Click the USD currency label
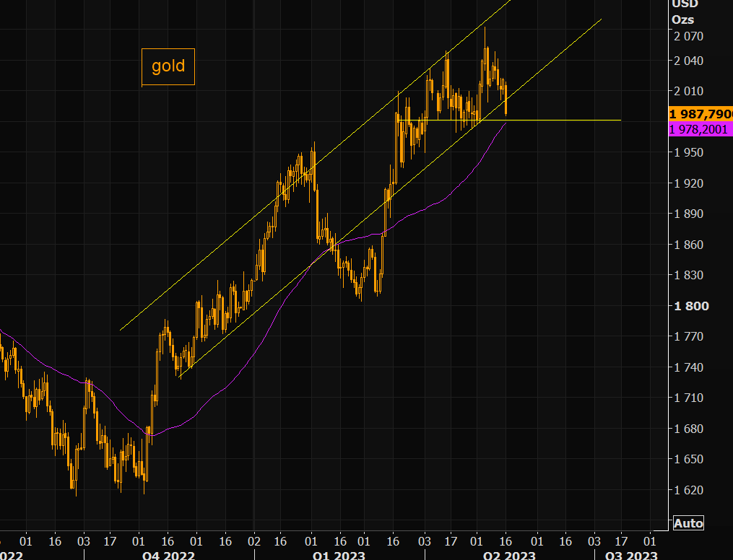This screenshot has width=733, height=560. coord(685,4)
